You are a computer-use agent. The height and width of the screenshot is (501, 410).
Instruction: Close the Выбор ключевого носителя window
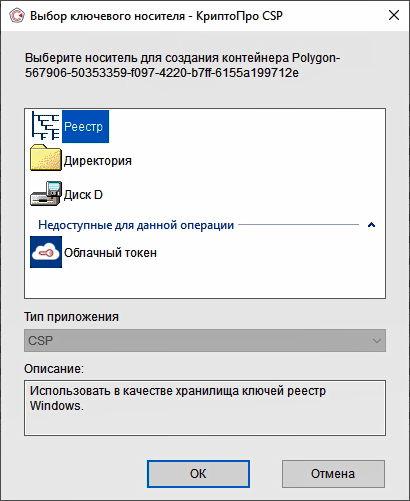pyautogui.click(x=394, y=15)
